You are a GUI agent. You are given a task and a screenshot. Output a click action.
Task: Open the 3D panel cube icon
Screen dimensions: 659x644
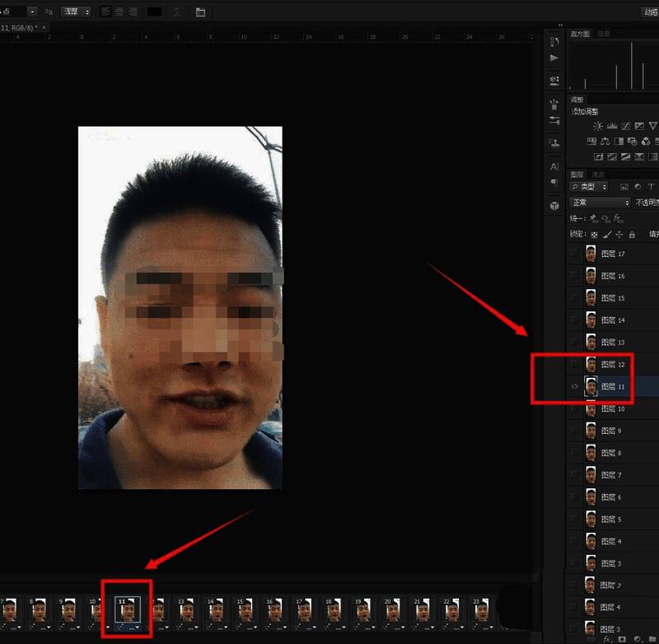pyautogui.click(x=554, y=205)
